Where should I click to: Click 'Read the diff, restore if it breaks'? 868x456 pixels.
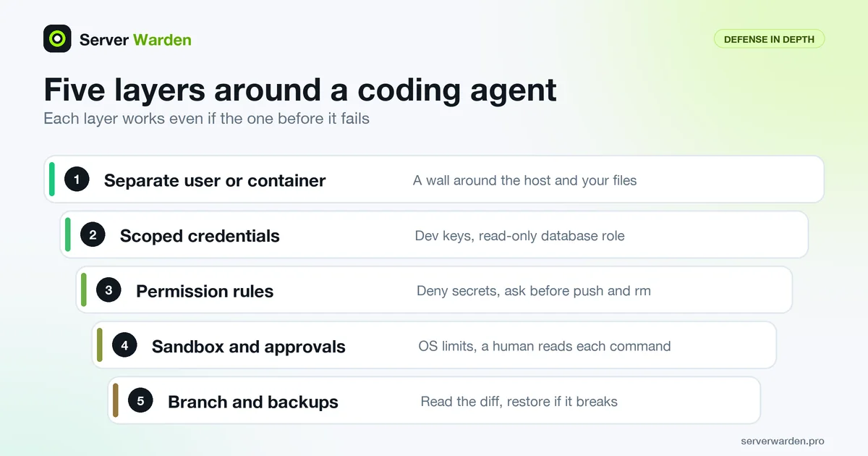pos(519,402)
